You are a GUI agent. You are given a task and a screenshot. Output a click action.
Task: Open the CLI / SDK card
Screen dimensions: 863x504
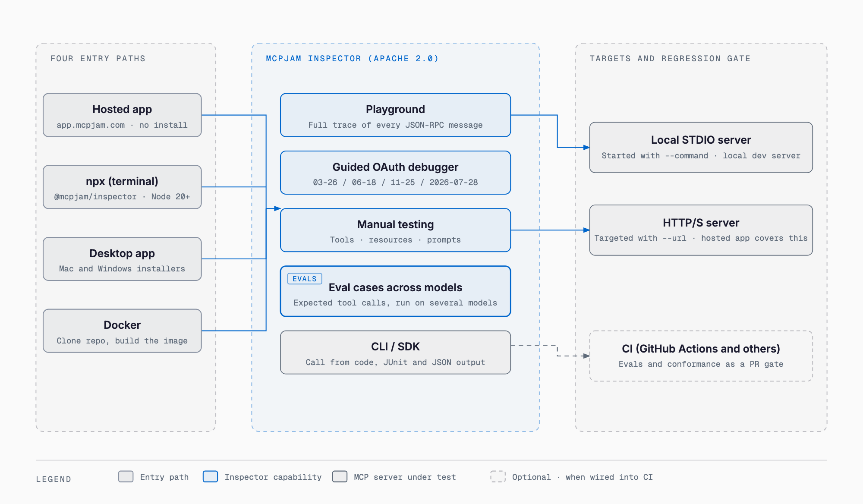[395, 353]
